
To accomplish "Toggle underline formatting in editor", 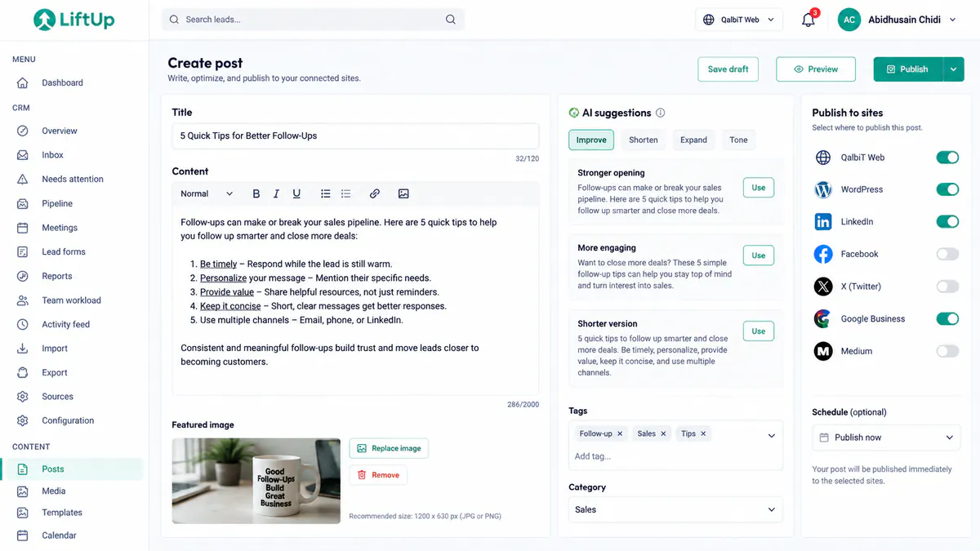I will [296, 193].
